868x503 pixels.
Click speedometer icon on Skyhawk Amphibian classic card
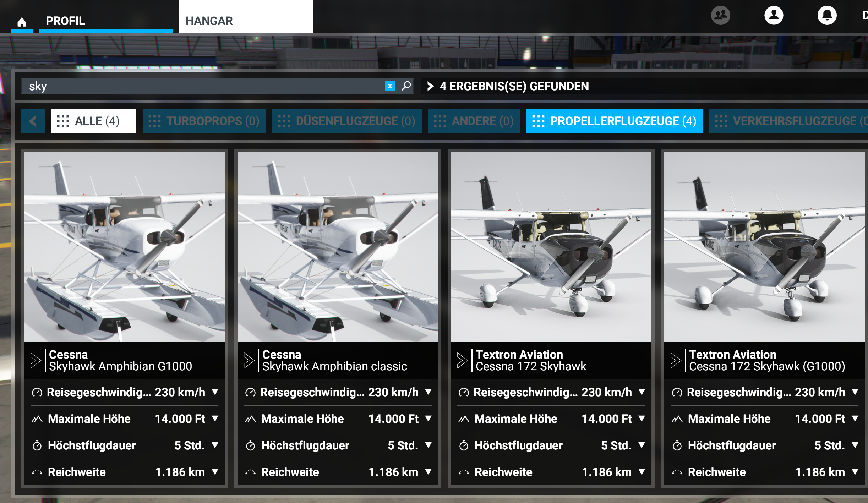tap(250, 392)
